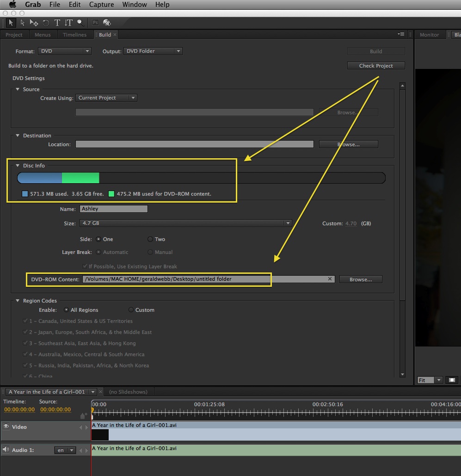Image resolution: width=461 pixels, height=476 pixels.
Task: Click the timeline playhead marker
Action: point(92,410)
